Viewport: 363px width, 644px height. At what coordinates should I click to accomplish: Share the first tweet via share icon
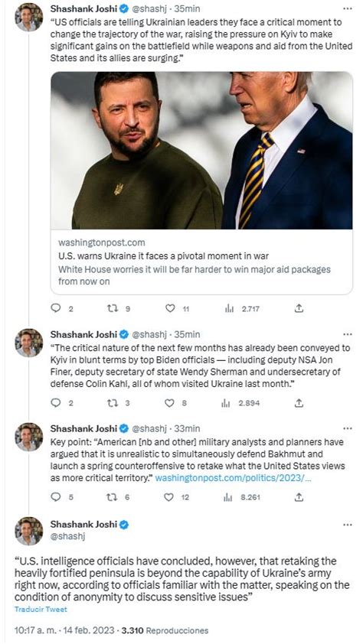[299, 308]
